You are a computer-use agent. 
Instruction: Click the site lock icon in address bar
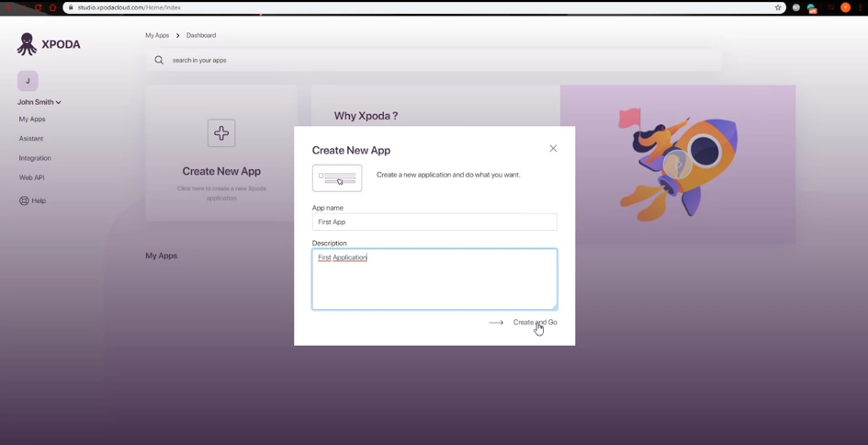click(x=71, y=7)
